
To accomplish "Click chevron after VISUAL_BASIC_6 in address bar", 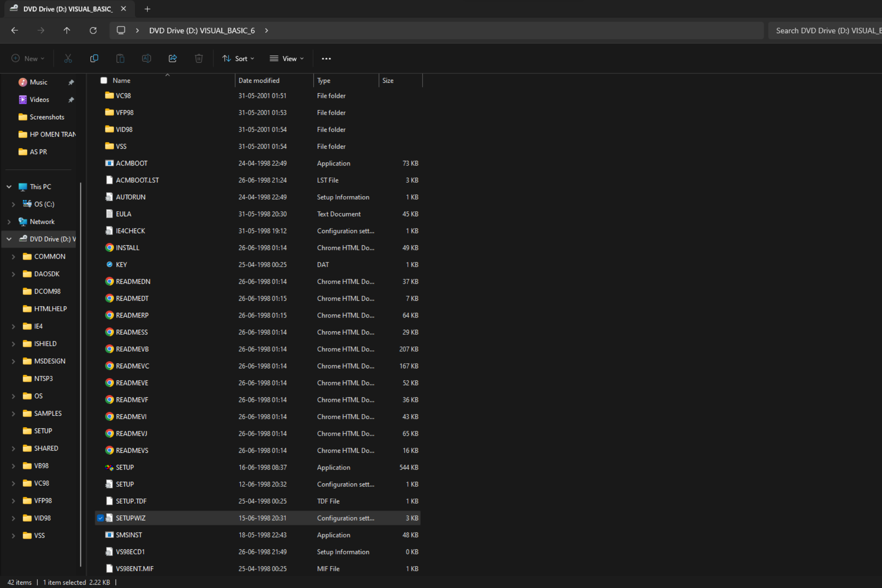I will [x=266, y=30].
